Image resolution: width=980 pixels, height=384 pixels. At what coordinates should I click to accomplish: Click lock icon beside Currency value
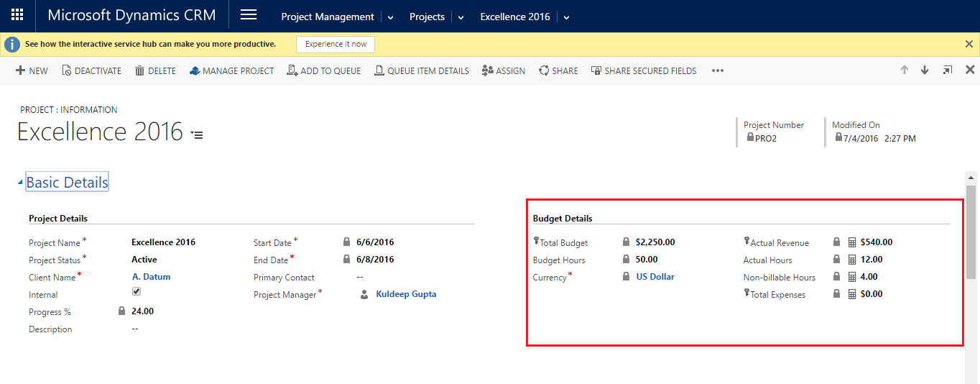point(626,277)
